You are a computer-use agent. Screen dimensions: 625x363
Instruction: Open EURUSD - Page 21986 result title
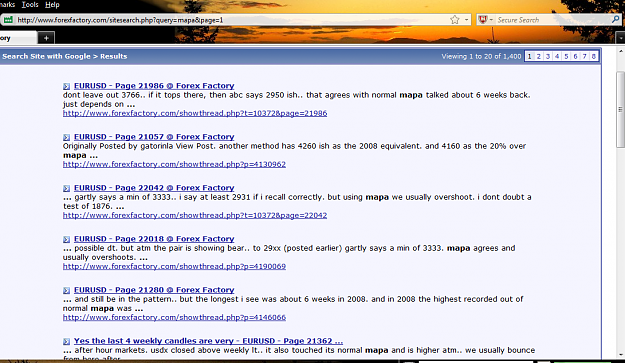click(x=154, y=86)
